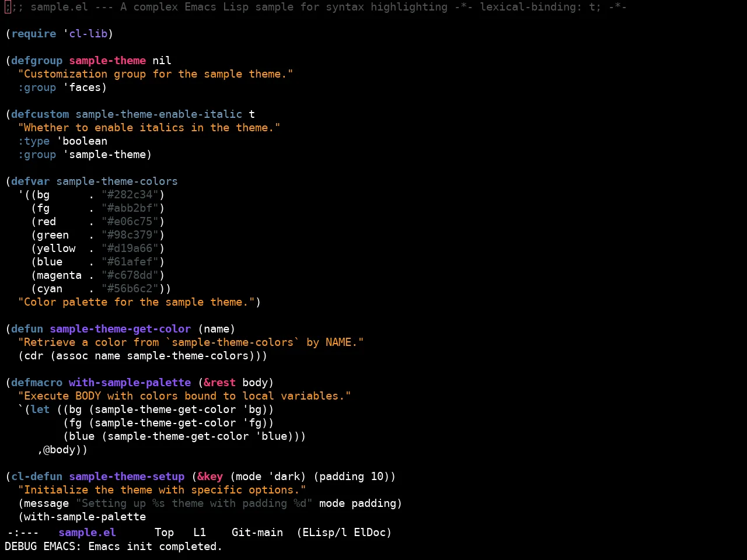Image resolution: width=747 pixels, height=560 pixels.
Task: Click the Top position indicator in mode line
Action: pyautogui.click(x=164, y=533)
